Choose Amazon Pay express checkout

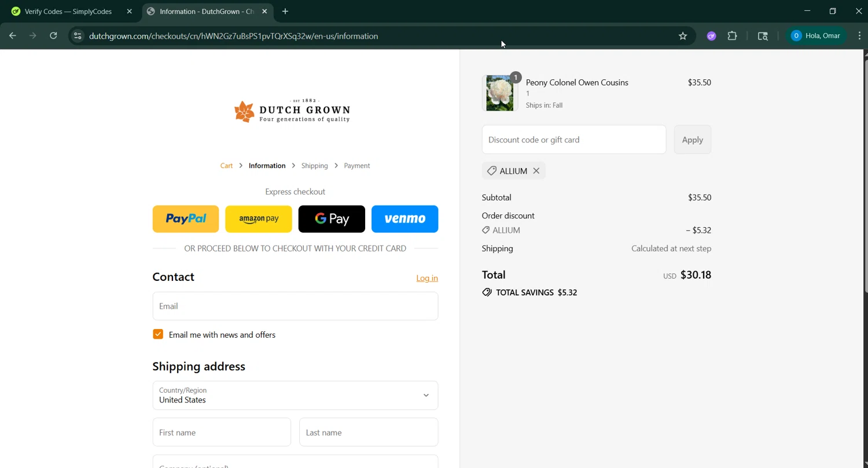tap(259, 219)
